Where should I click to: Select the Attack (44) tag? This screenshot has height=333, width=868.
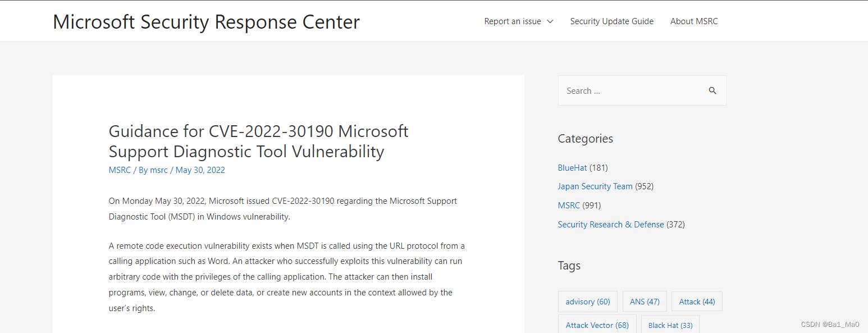tap(697, 302)
